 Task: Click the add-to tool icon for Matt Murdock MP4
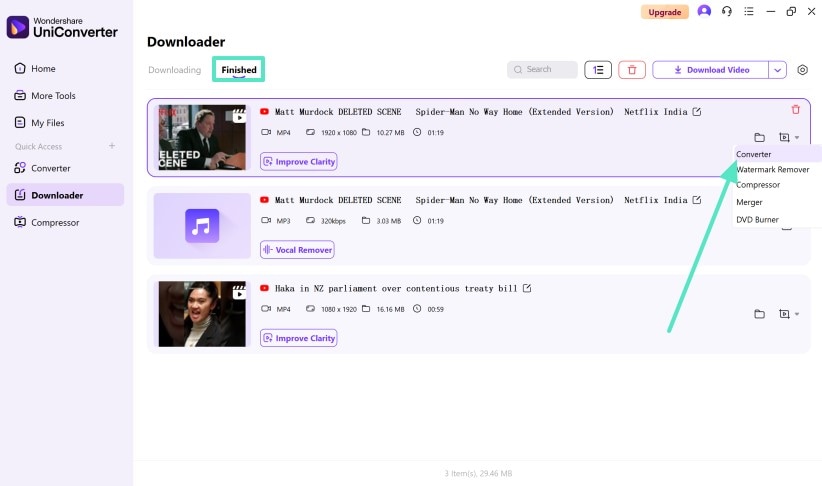click(784, 137)
